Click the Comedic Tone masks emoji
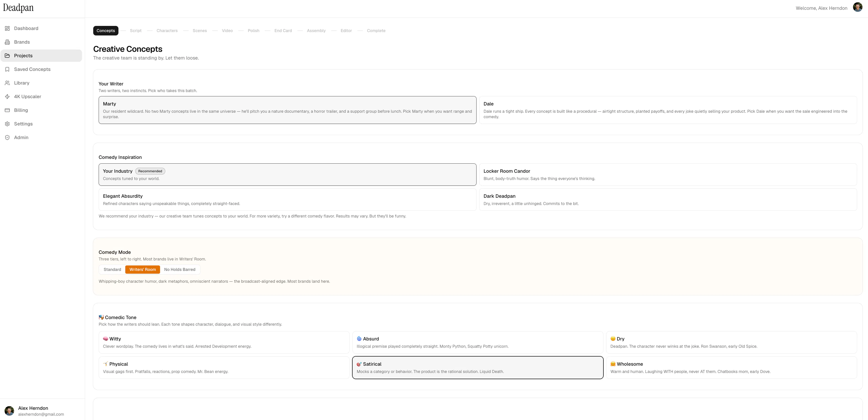 coord(101,317)
